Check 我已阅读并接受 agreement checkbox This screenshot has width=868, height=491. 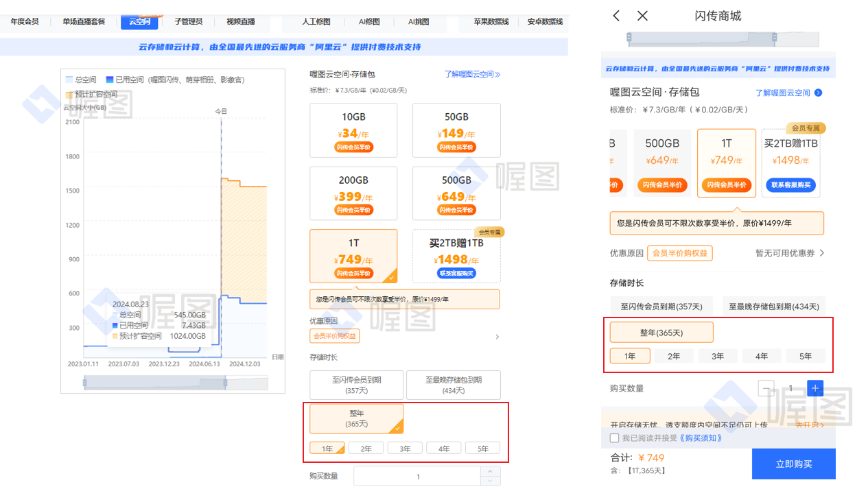coord(614,438)
